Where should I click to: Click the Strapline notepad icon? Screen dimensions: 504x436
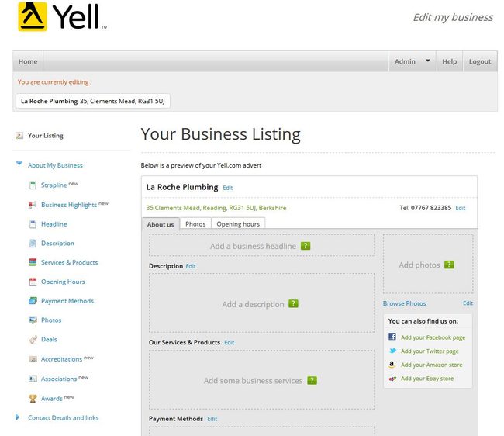click(33, 185)
